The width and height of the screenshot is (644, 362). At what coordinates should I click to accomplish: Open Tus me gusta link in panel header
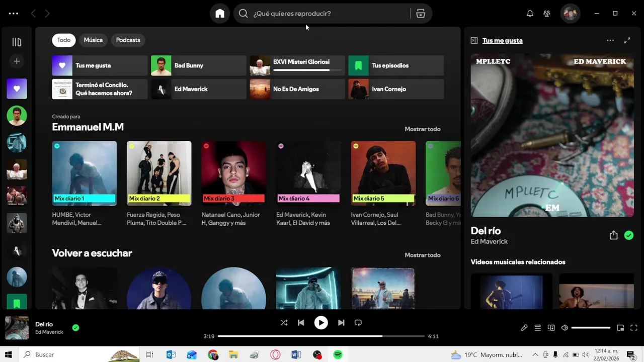(x=502, y=41)
